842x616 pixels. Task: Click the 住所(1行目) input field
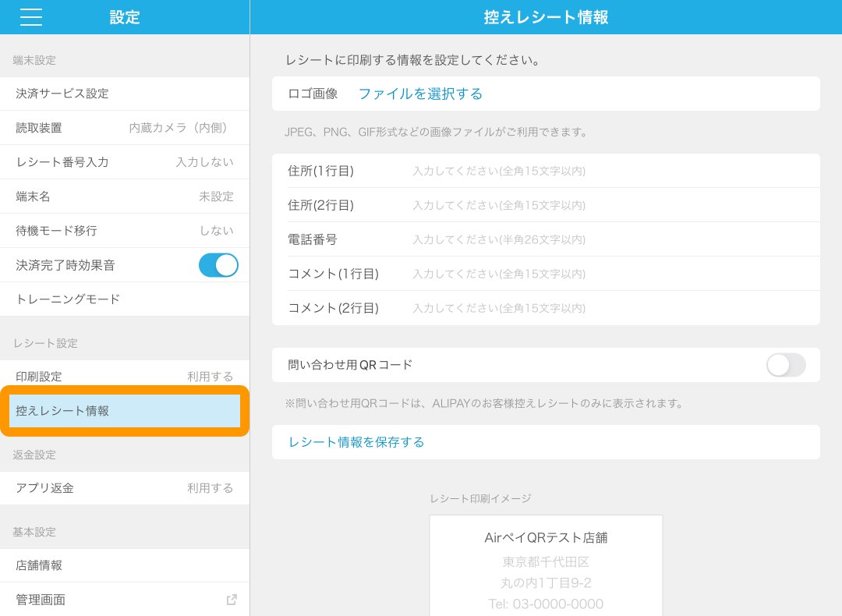coord(608,171)
